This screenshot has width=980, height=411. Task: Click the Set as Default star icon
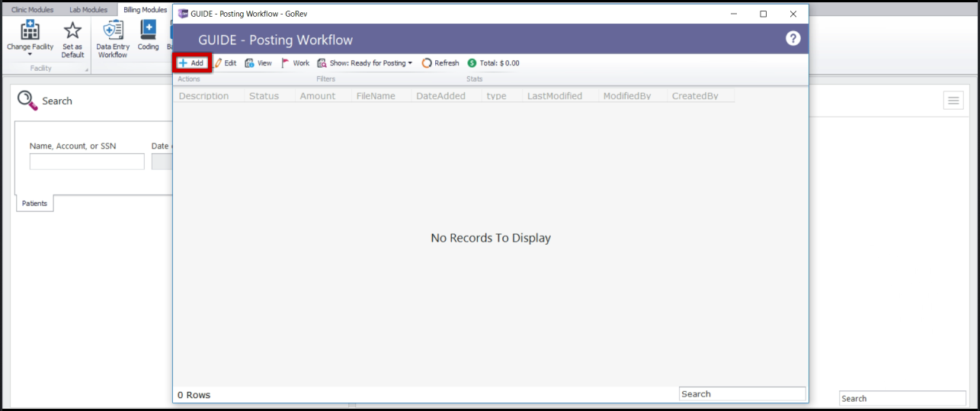point(72,39)
